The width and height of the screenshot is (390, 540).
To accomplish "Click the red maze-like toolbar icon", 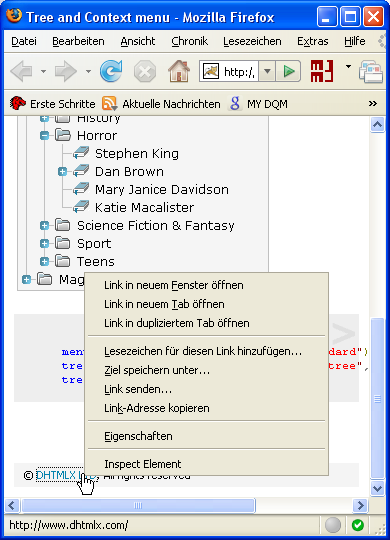I will pos(322,71).
